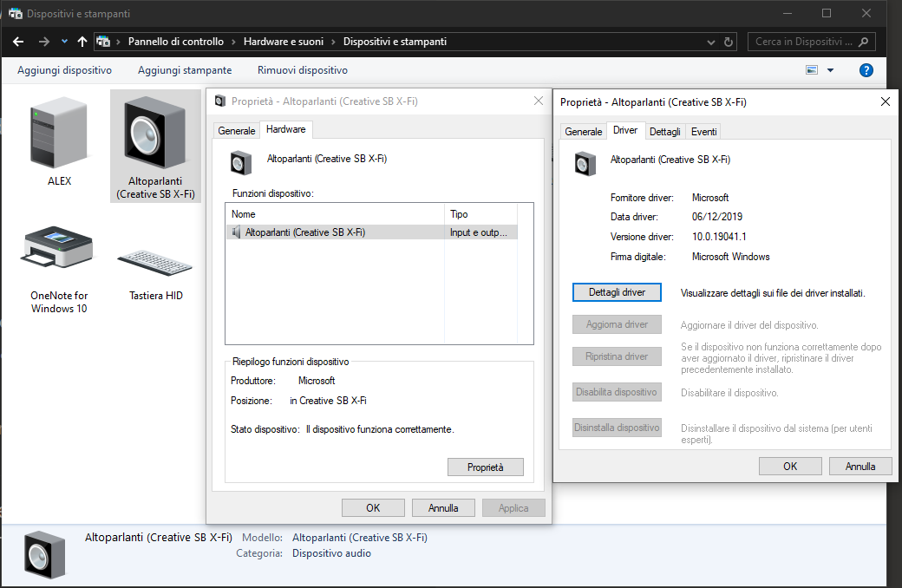Select the ALEX computer device icon
Image resolution: width=902 pixels, height=588 pixels.
pos(59,141)
